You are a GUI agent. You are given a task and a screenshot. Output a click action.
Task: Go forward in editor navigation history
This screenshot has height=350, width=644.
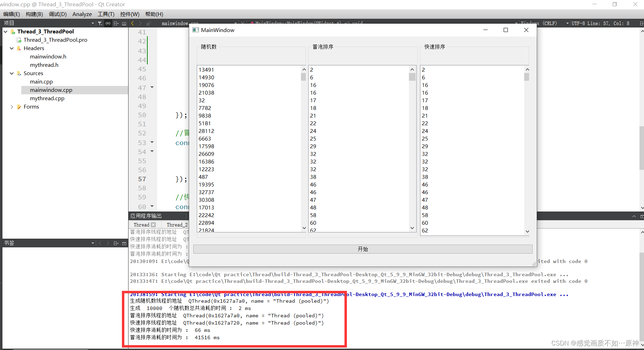140,23
